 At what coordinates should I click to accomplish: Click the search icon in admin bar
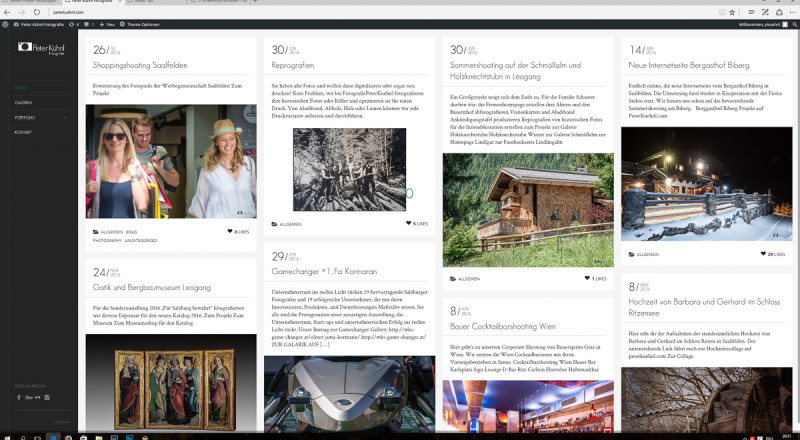(793, 22)
